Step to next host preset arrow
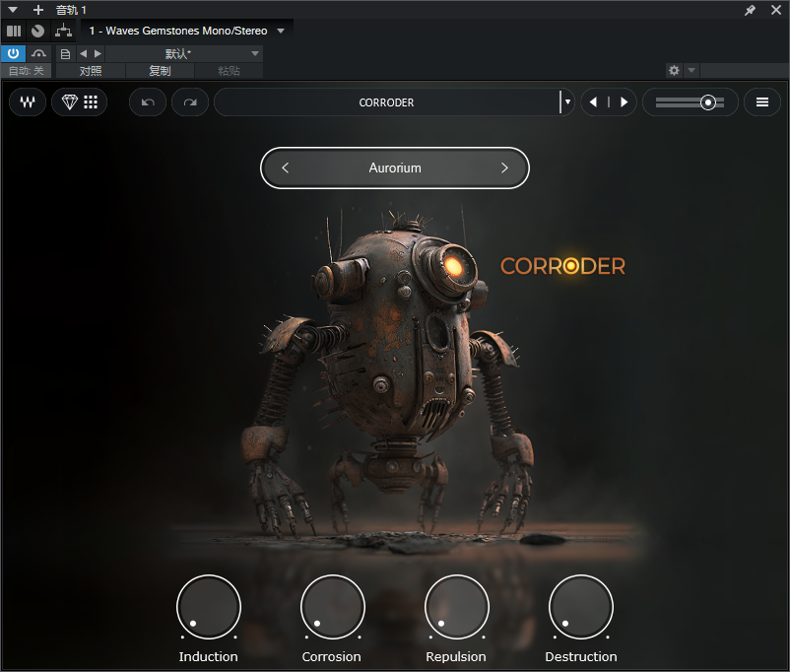This screenshot has height=672, width=790. pyautogui.click(x=98, y=53)
